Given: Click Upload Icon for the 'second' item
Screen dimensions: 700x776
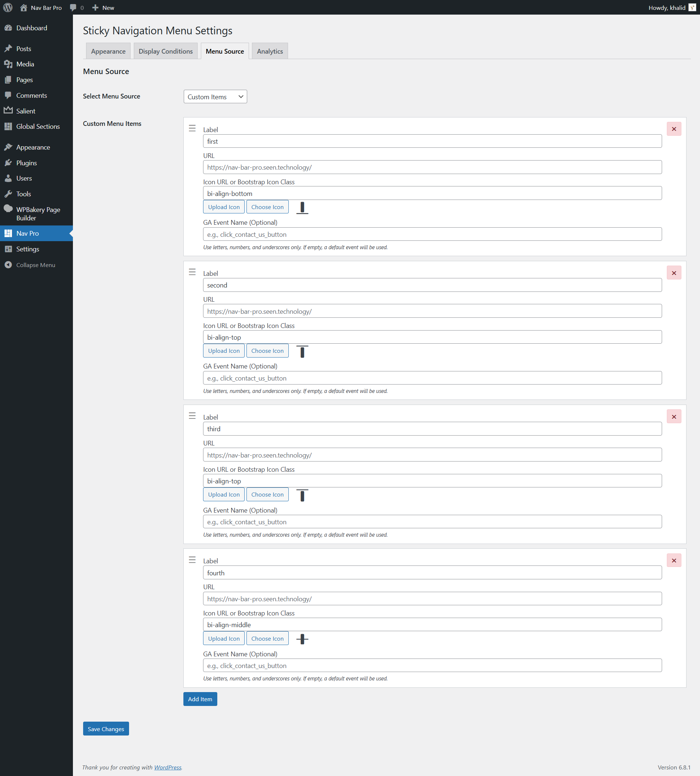Looking at the screenshot, I should [x=224, y=351].
